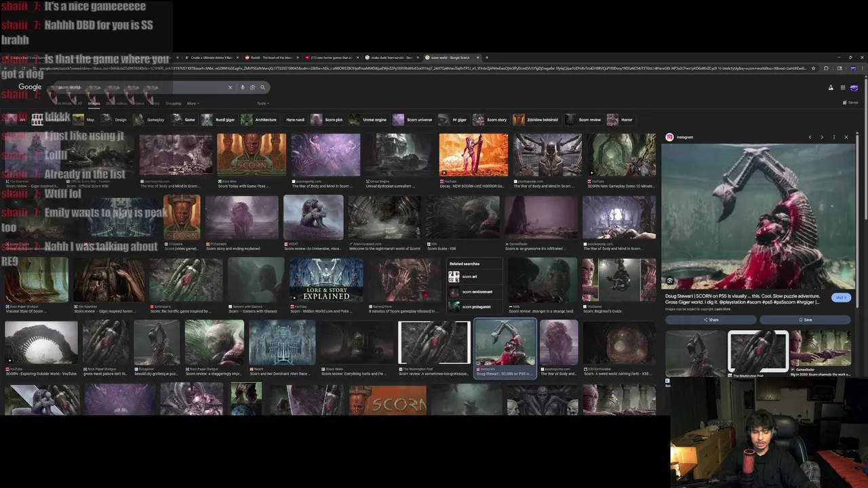Filter images by Horror chip
This screenshot has height=488, width=868.
620,120
